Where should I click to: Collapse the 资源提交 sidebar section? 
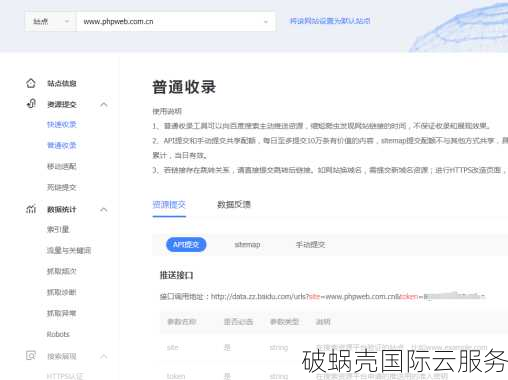104,105
